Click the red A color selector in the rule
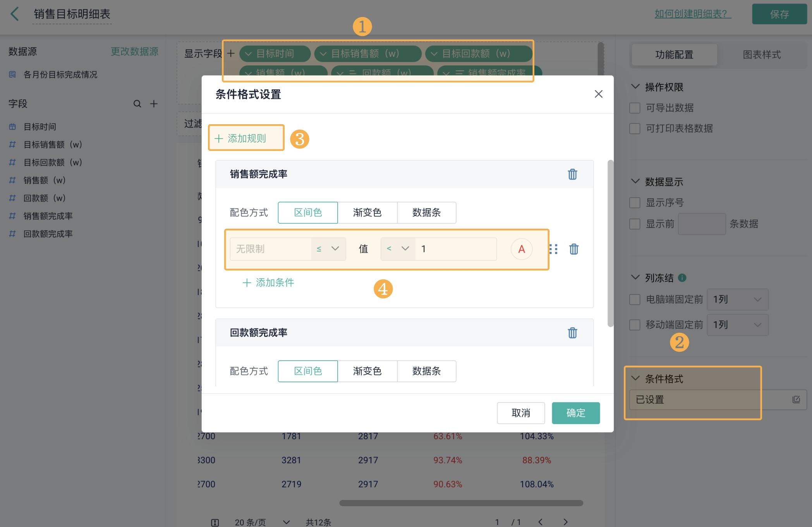 [521, 249]
